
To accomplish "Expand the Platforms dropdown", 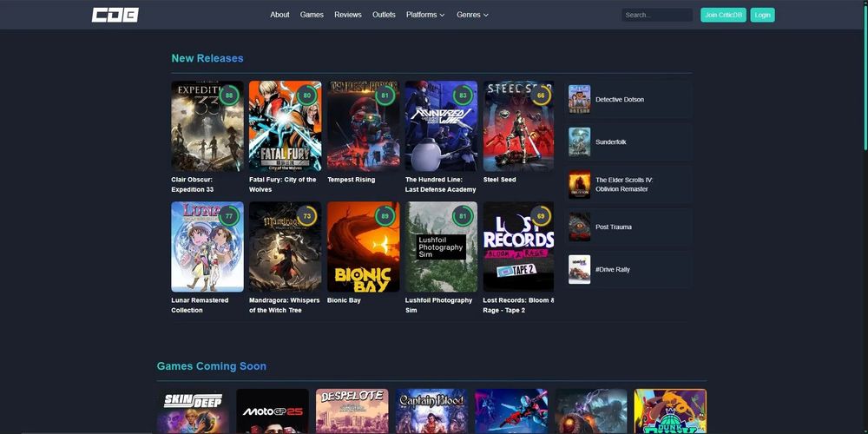I will (x=425, y=15).
